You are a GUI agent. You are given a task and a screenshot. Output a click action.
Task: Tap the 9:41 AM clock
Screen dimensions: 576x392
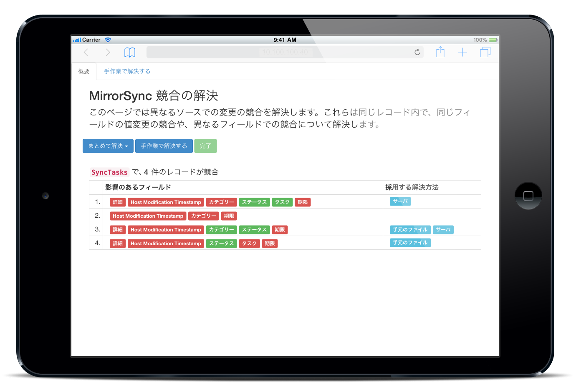(x=285, y=40)
